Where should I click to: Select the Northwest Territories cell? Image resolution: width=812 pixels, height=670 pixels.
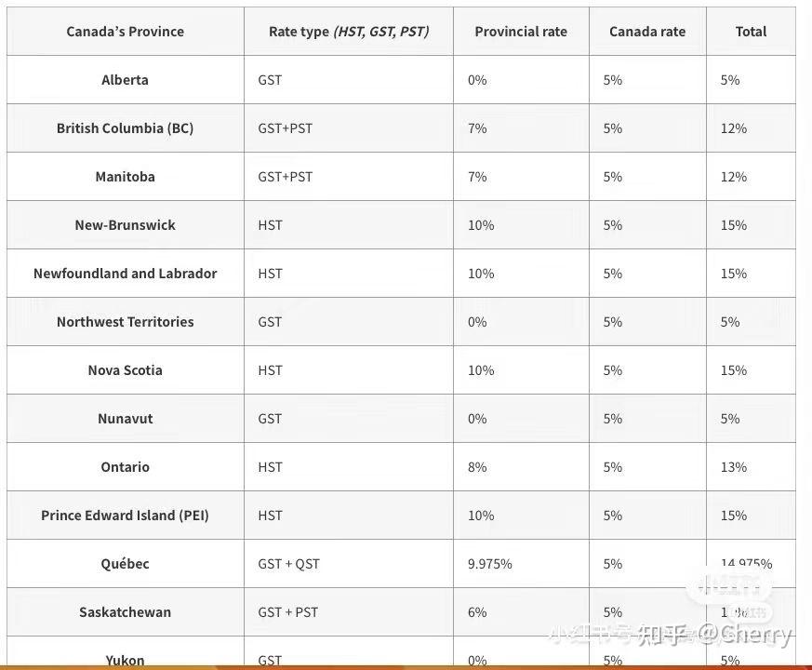(125, 322)
